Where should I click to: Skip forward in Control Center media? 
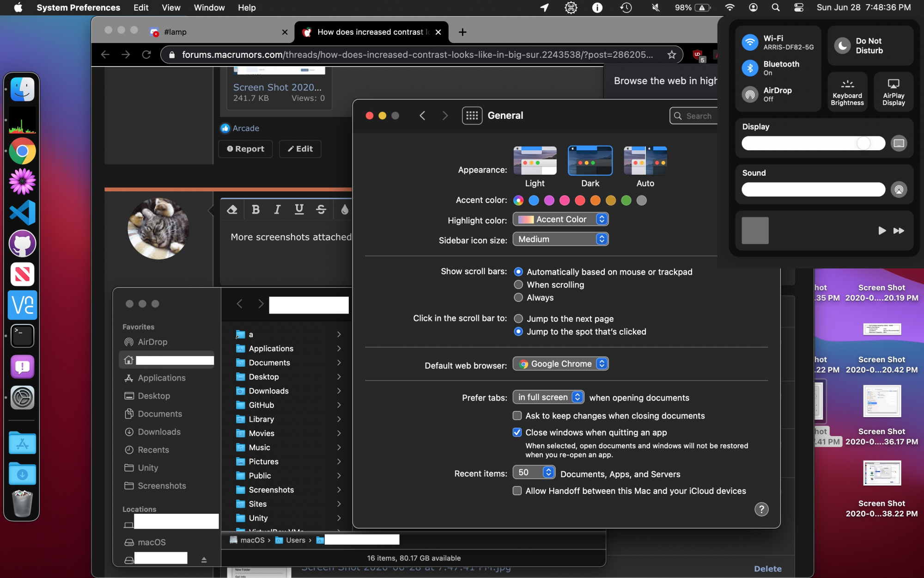(x=899, y=230)
